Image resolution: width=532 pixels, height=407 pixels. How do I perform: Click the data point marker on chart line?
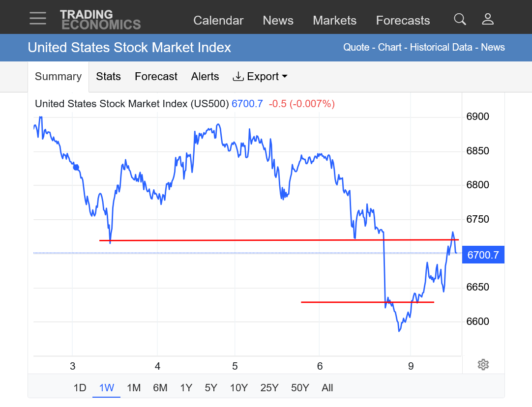76,167
